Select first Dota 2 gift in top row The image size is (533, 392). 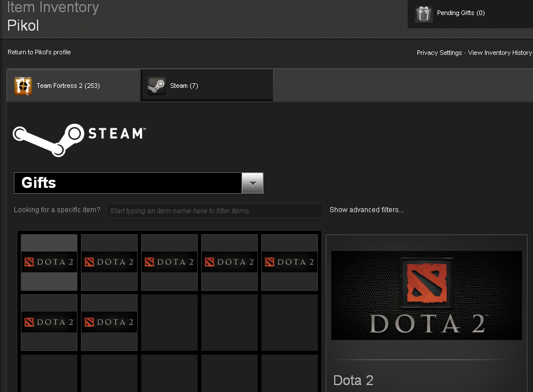(49, 262)
